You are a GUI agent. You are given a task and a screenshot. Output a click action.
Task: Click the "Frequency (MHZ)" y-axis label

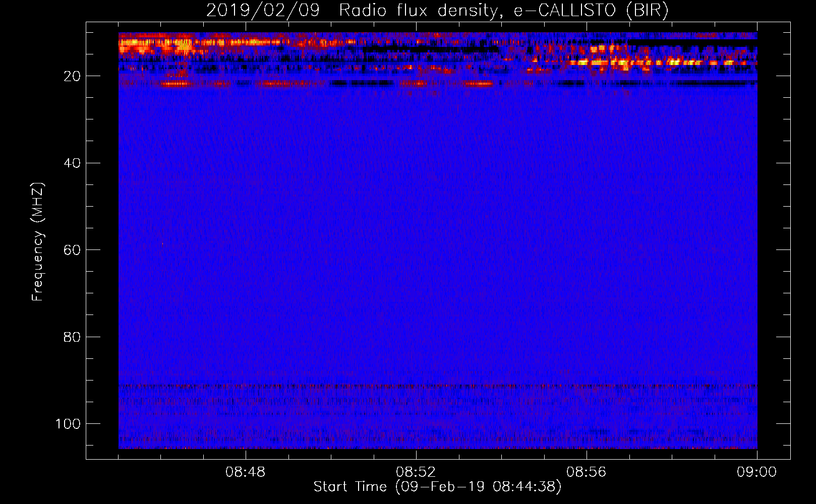pyautogui.click(x=38, y=242)
